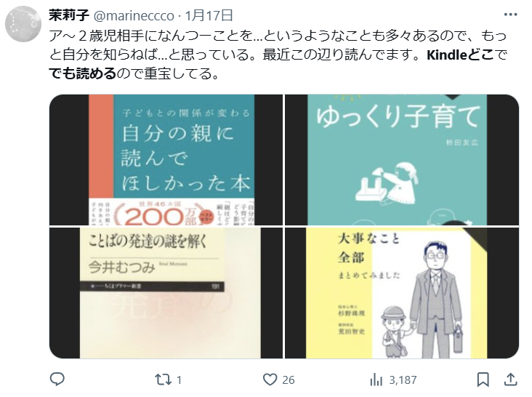Open the 自分の親に読んでほしかった本 cover image

(166, 160)
